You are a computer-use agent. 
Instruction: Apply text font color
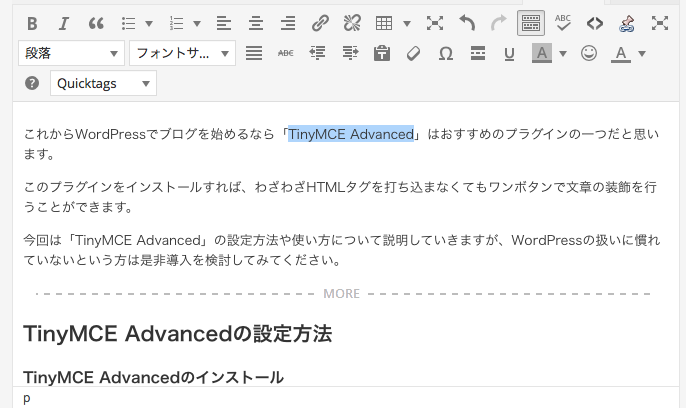pos(620,53)
